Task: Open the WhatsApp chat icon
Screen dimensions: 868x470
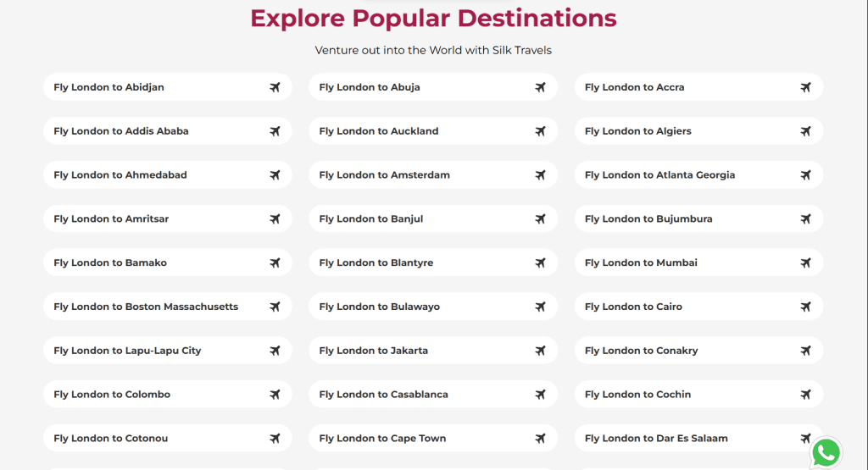Action: point(826,452)
